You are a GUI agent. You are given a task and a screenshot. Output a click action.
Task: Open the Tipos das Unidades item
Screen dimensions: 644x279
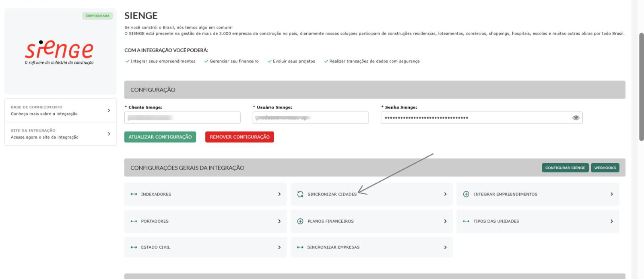(538, 221)
